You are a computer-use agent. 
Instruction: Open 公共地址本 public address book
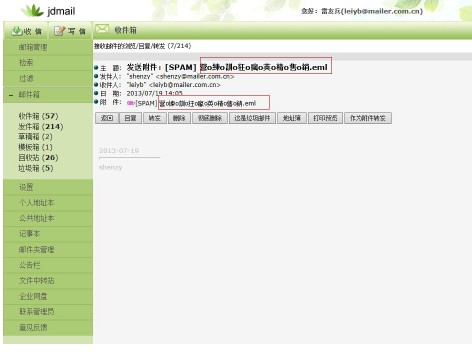coord(36,218)
